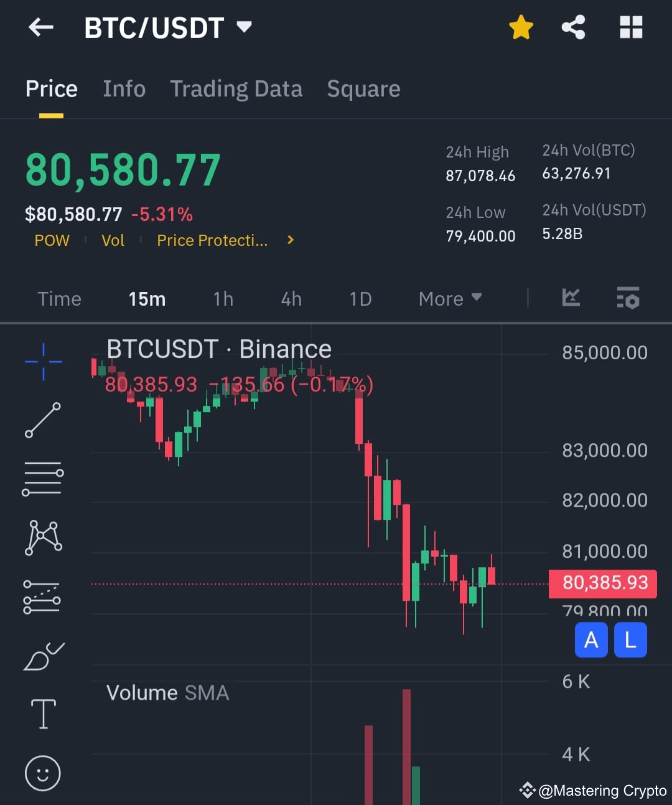
Task: Open the More intervals dropdown
Action: [x=450, y=299]
